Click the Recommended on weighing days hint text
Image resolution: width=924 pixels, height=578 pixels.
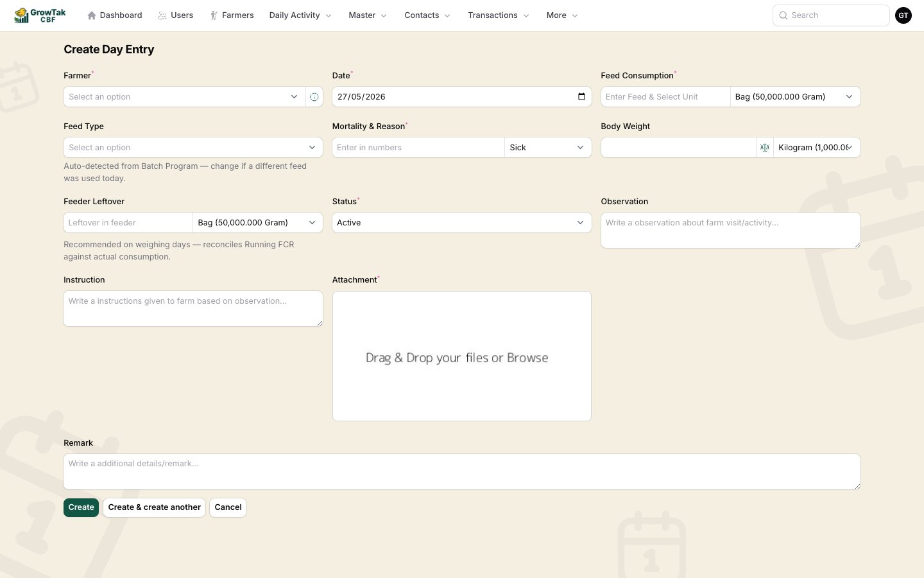(179, 250)
